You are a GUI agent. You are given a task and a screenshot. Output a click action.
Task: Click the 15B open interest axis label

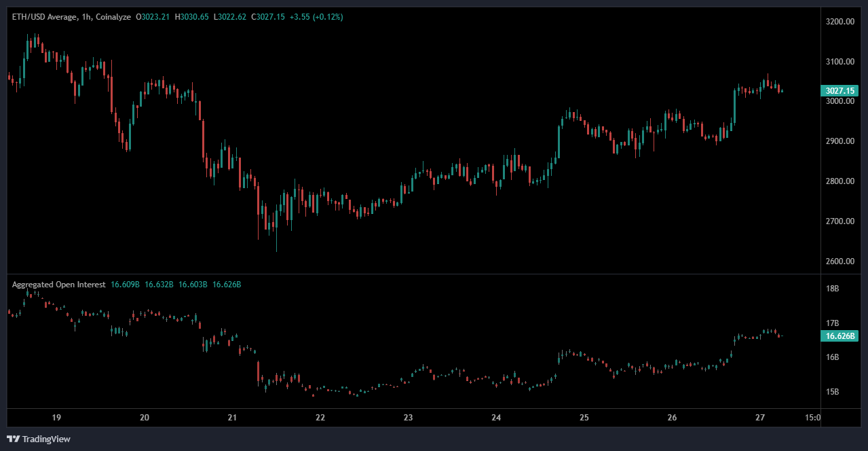pyautogui.click(x=832, y=392)
